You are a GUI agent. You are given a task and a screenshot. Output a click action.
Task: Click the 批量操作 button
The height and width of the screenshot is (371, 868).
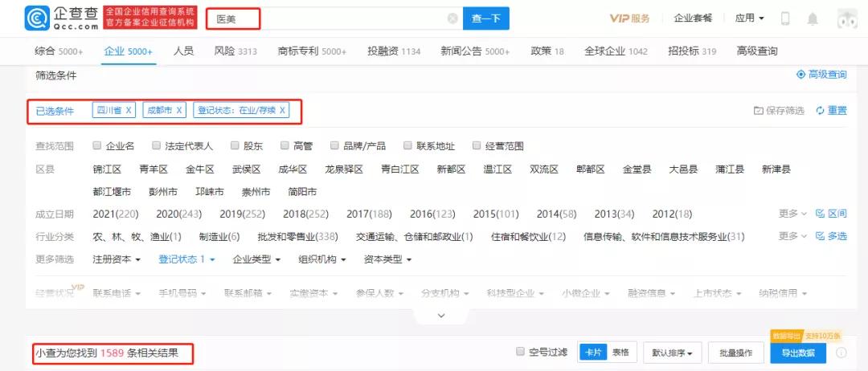point(735,353)
